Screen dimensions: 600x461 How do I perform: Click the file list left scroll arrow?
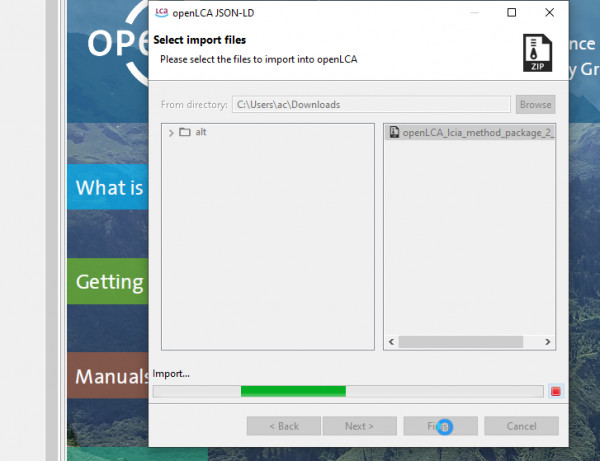391,342
